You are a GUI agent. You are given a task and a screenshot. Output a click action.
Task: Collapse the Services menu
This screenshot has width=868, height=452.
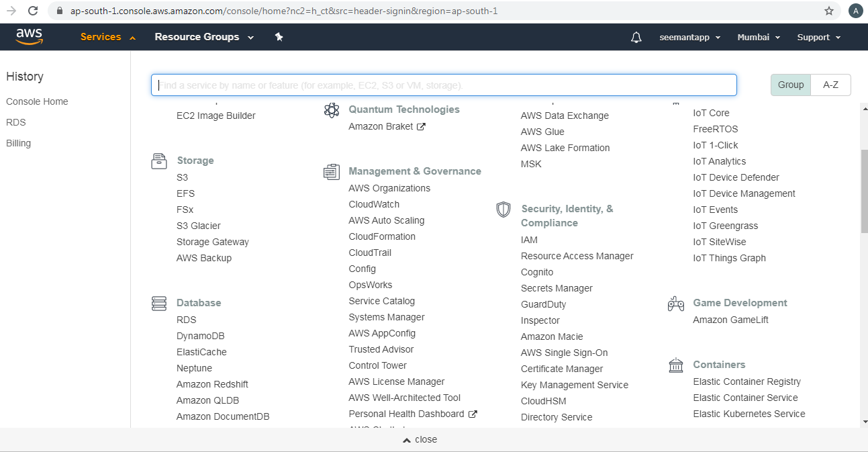(107, 37)
